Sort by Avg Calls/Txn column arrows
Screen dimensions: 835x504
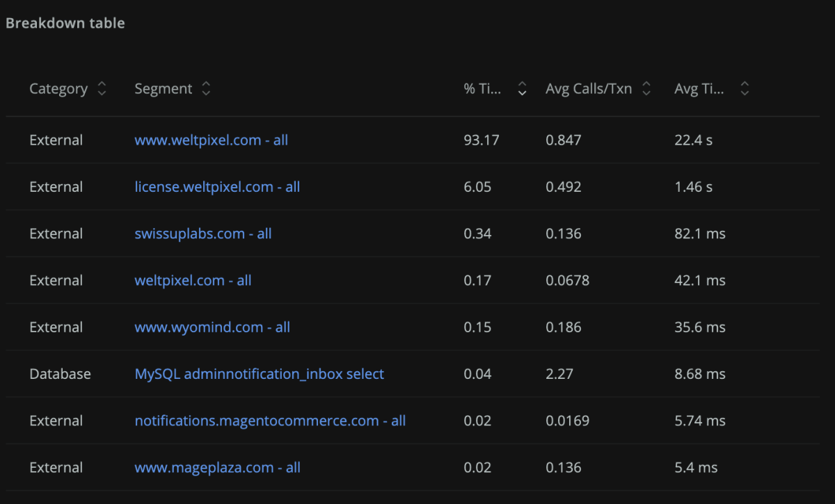click(x=646, y=89)
